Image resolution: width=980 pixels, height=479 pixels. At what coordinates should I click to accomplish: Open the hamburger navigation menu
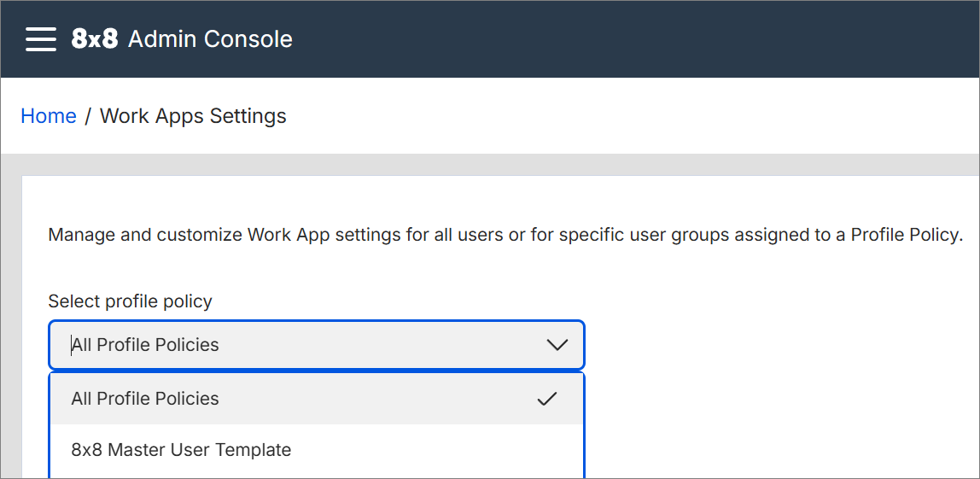pyautogui.click(x=41, y=38)
